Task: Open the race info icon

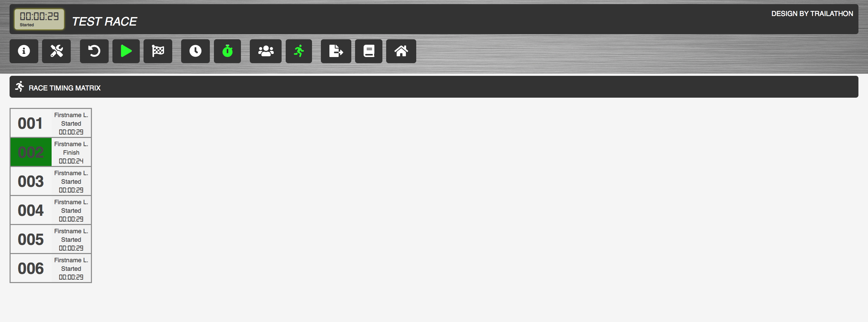Action: pyautogui.click(x=24, y=51)
